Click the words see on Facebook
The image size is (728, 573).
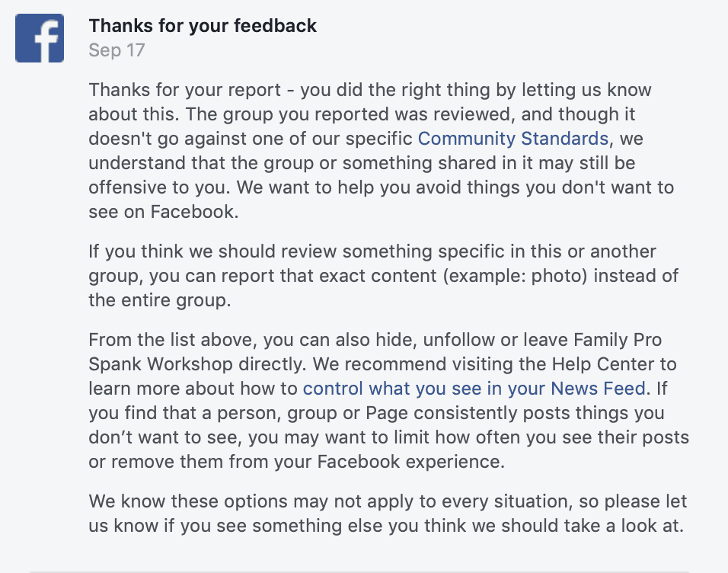click(164, 212)
